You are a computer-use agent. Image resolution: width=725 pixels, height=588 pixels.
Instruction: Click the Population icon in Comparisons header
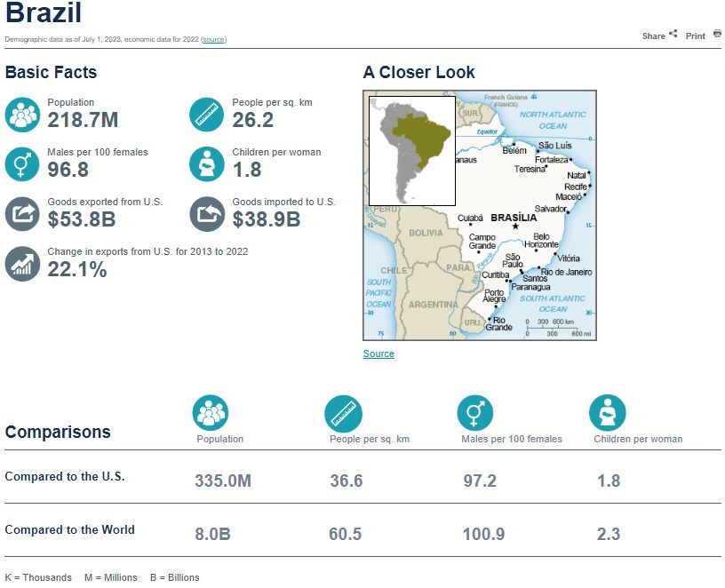coord(211,413)
